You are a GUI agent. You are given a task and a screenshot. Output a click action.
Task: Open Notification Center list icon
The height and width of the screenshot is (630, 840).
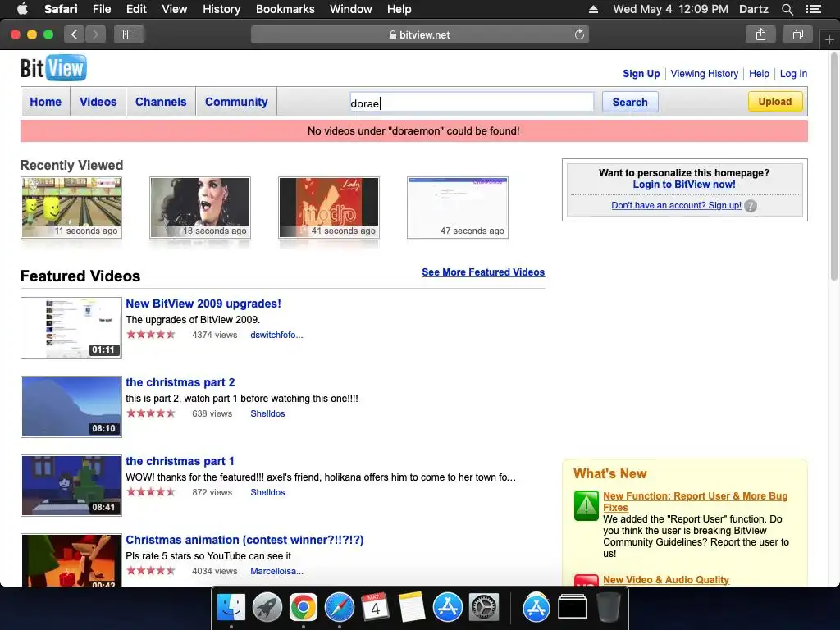pyautogui.click(x=814, y=9)
